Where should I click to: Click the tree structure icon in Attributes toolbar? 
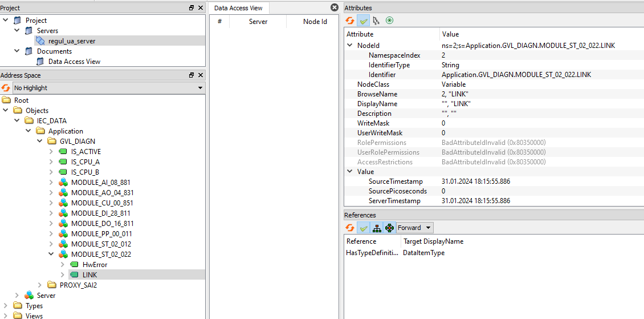coord(376,21)
